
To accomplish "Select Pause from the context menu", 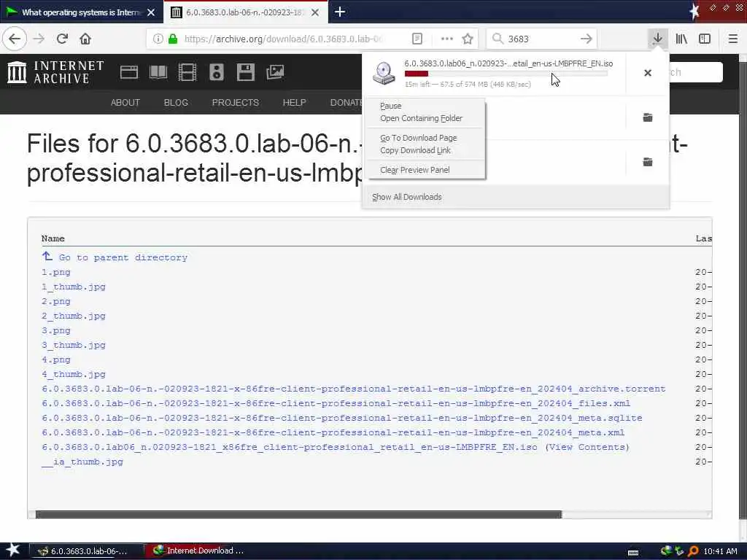I will [391, 106].
